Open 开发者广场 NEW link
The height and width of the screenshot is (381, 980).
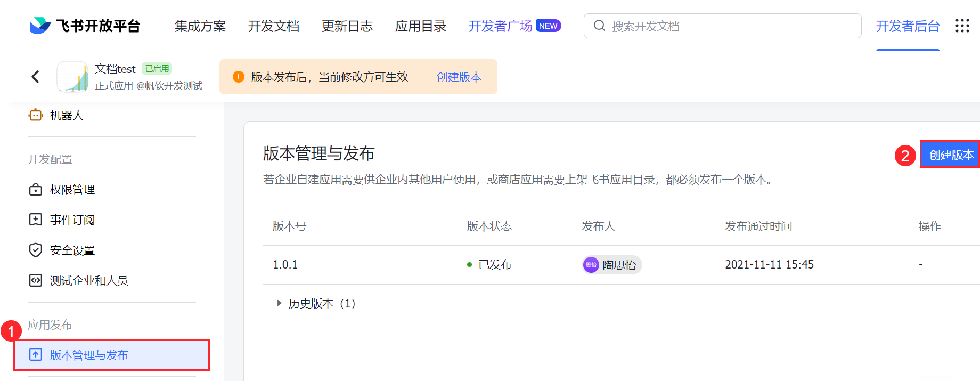(514, 26)
